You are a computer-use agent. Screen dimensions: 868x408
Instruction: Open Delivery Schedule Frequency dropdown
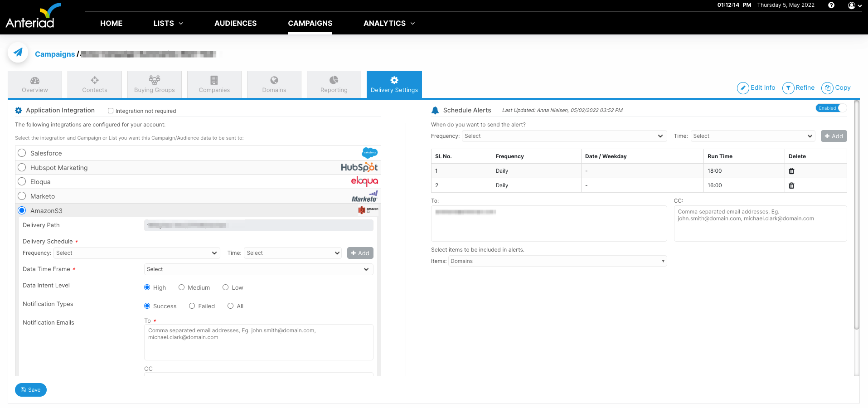[x=137, y=253]
